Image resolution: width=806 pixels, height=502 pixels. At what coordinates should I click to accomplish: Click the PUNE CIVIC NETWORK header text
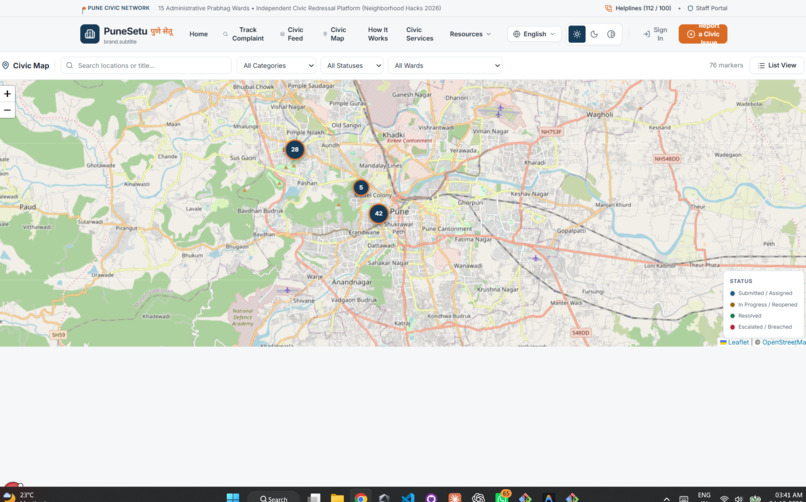(x=118, y=8)
